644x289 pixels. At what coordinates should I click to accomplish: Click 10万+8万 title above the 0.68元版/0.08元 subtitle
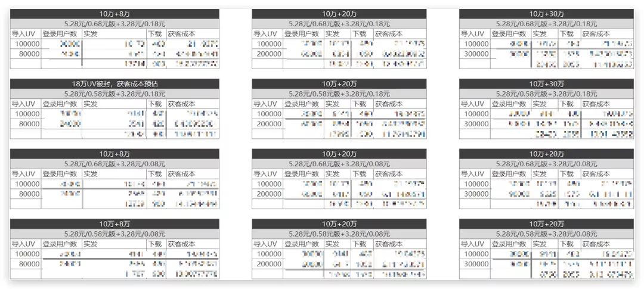114,154
